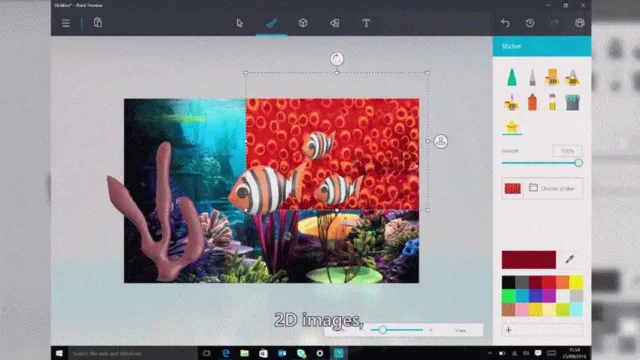Click the eyedropper color picker
Viewport: 640px width, 360px height.
tap(569, 259)
